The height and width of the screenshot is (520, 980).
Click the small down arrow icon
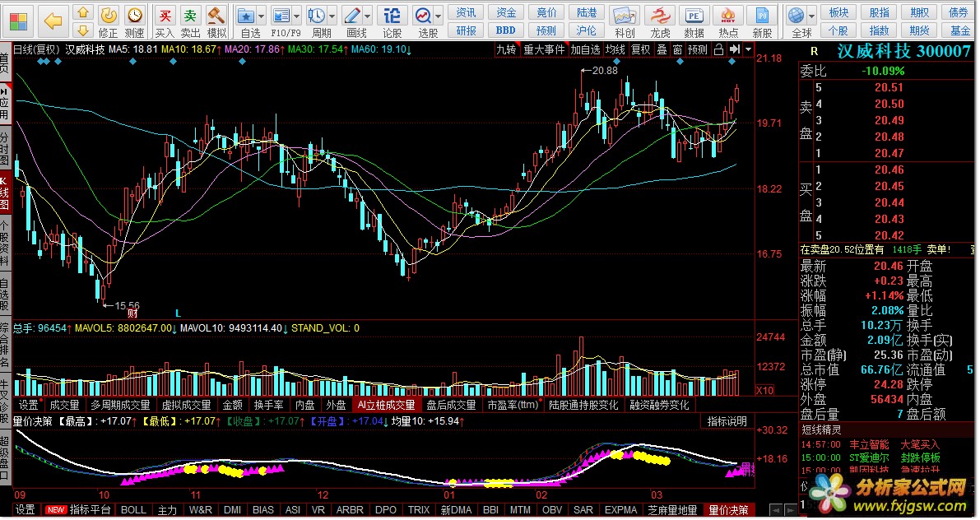point(82,30)
